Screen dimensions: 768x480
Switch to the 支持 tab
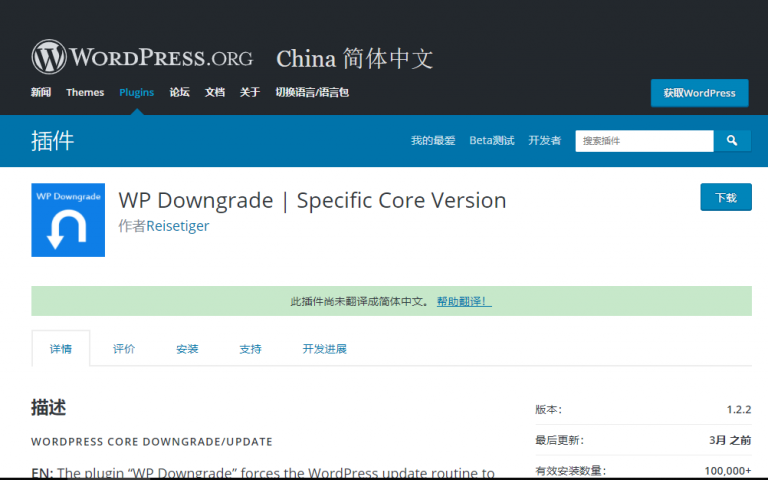pos(250,349)
